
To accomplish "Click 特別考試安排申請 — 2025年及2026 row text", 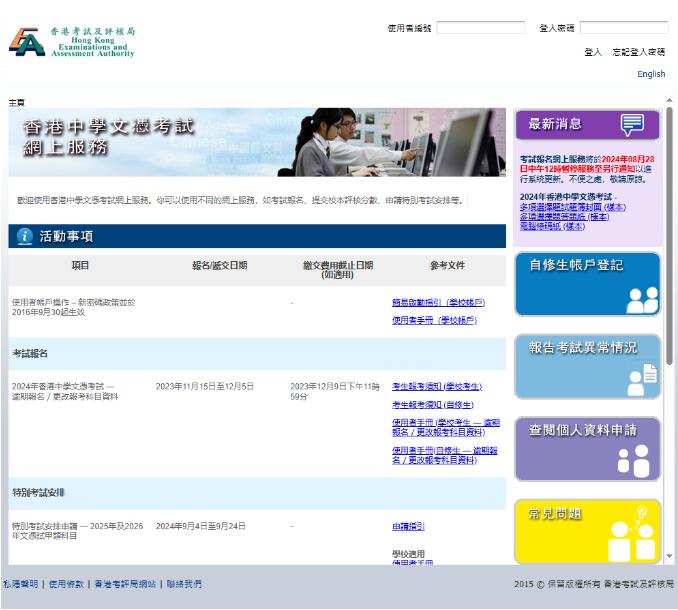I will (x=77, y=531).
